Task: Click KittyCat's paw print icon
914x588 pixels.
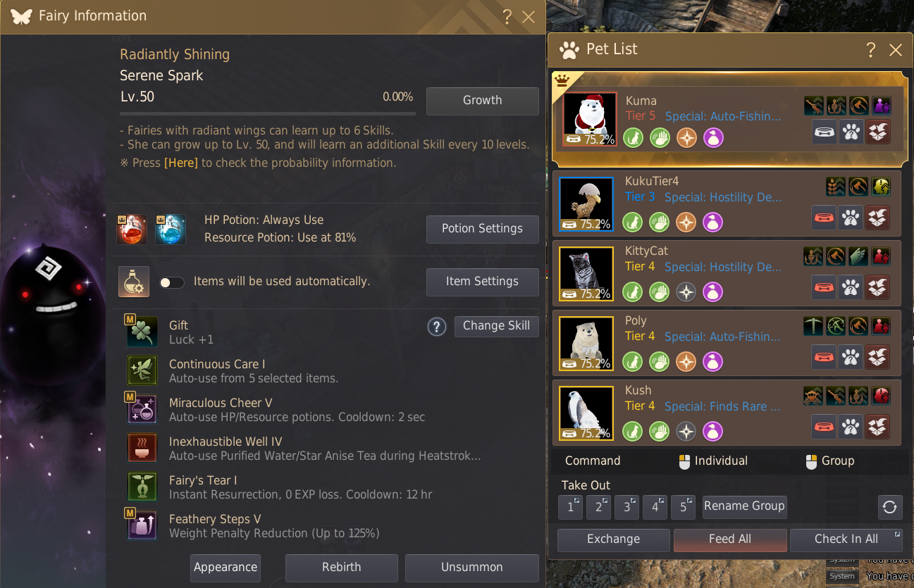Action: coord(851,287)
